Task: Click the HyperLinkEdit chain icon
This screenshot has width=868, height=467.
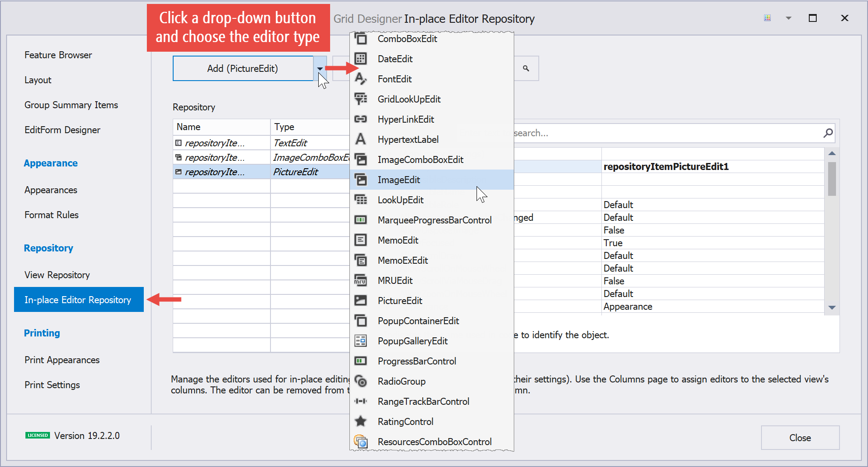Action: (x=360, y=119)
